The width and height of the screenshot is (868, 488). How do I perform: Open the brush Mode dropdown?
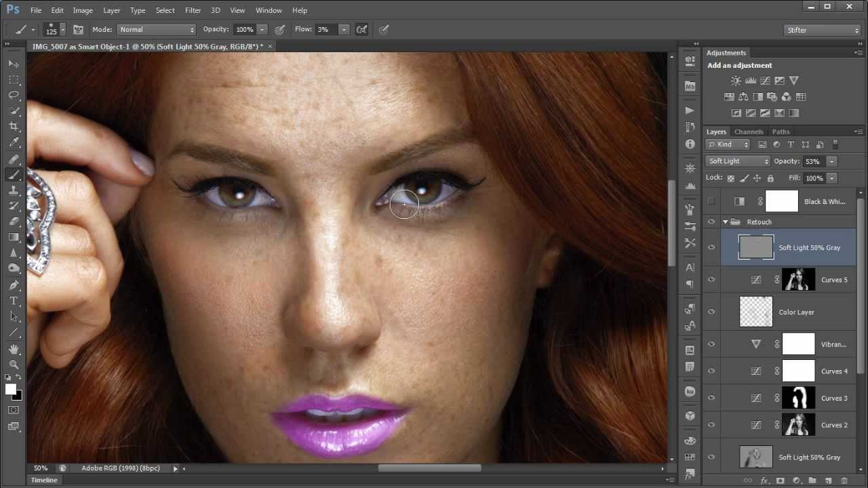coord(157,30)
